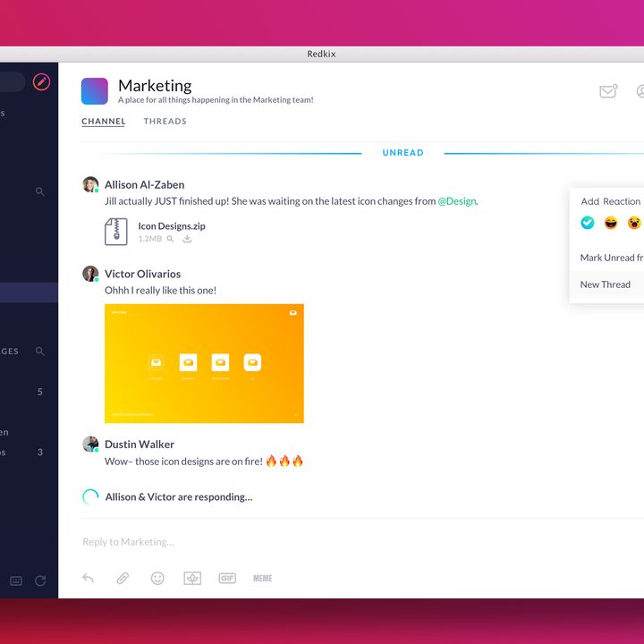Click Dustin Walker's avatar
The image size is (644, 644).
point(90,444)
